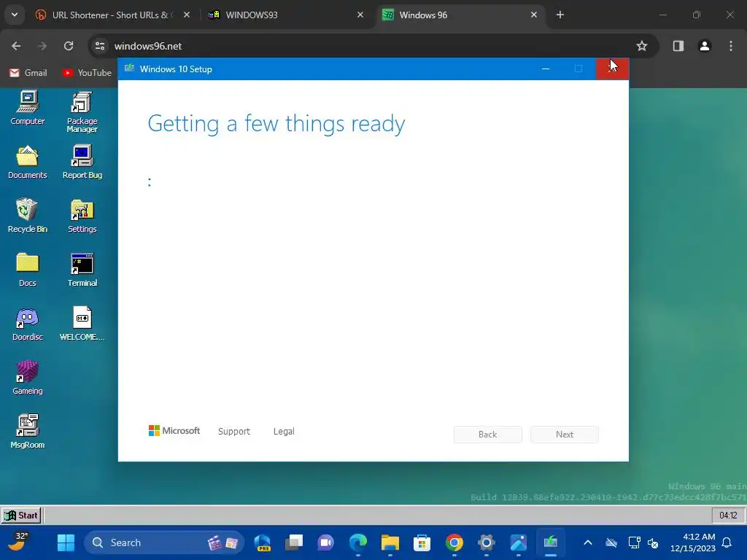Open the Support link in setup window
This screenshot has height=560, width=747.
click(234, 432)
